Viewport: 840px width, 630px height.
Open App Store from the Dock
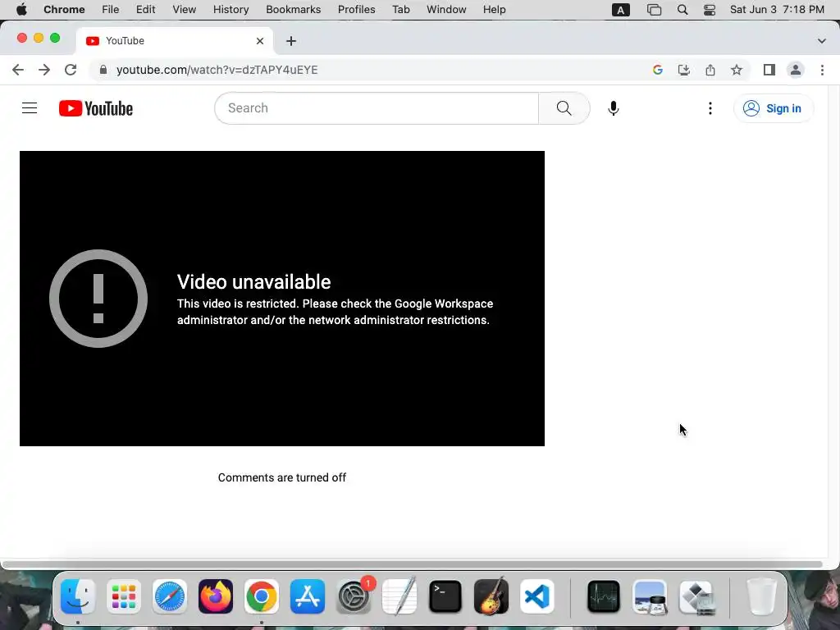pos(308,596)
